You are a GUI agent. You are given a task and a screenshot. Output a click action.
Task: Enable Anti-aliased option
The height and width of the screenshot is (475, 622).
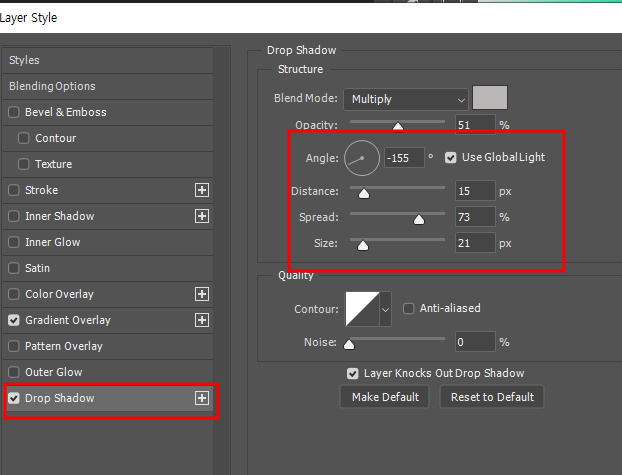click(x=409, y=308)
